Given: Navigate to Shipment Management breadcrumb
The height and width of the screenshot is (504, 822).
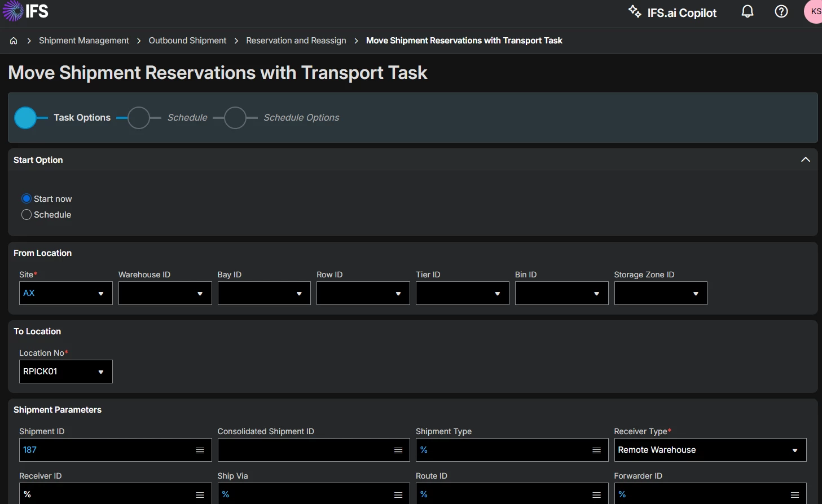Looking at the screenshot, I should [x=83, y=41].
